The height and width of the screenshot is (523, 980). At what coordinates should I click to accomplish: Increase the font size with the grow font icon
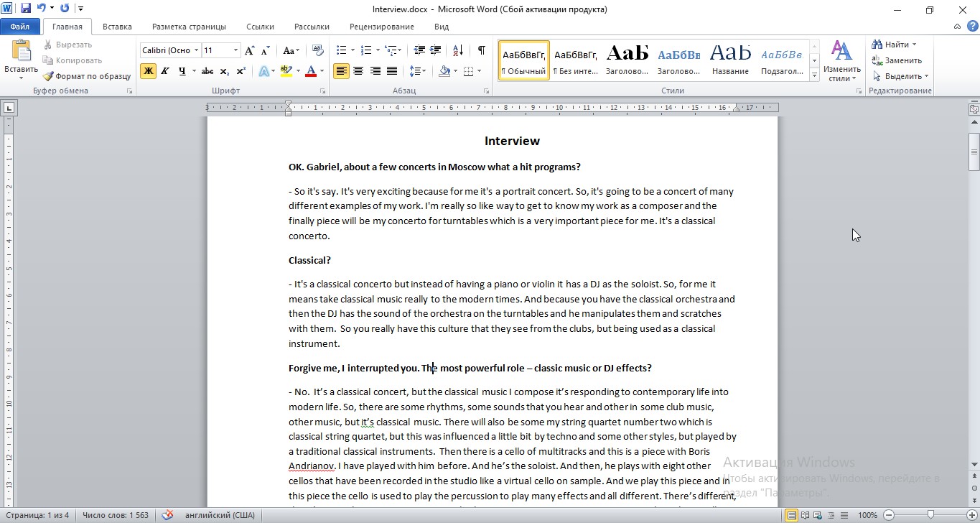click(250, 50)
